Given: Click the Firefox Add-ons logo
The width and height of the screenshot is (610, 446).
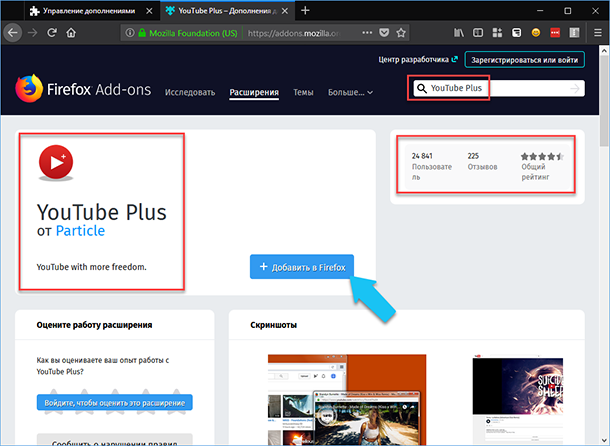Looking at the screenshot, I should (x=83, y=89).
